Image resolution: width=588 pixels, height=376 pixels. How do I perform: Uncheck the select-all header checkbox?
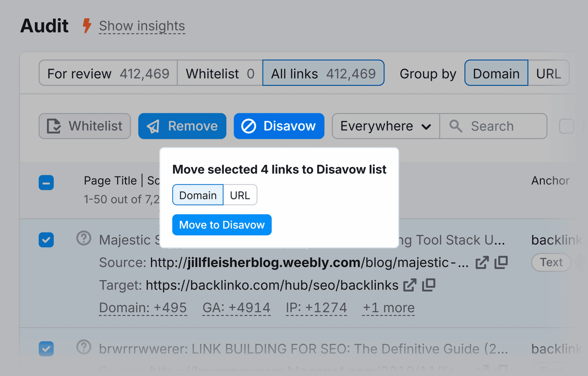46,183
